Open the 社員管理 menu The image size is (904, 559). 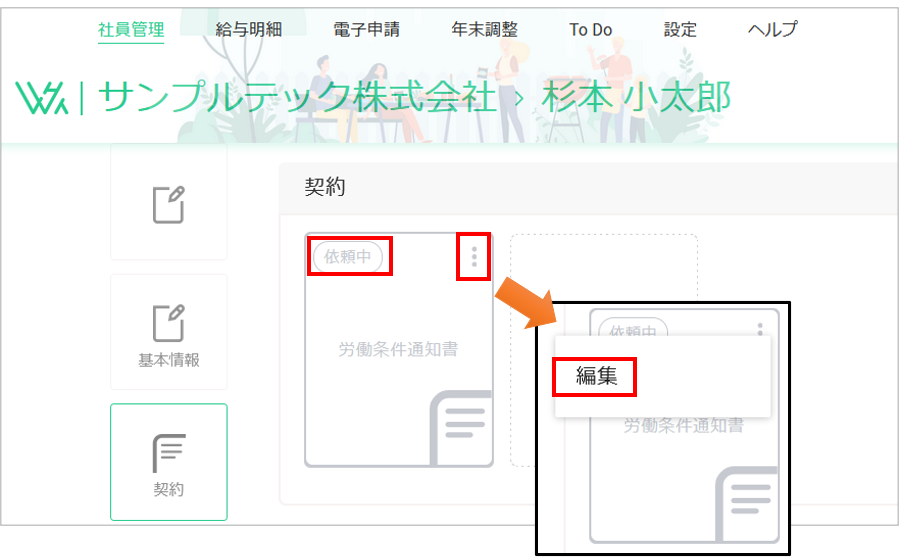click(x=131, y=29)
